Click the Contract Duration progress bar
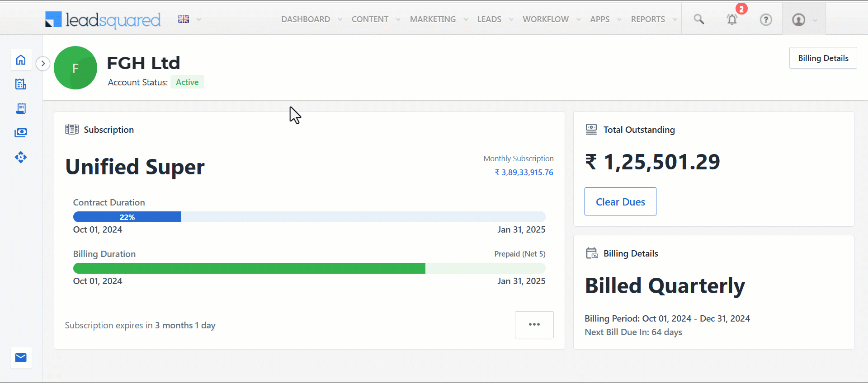 click(x=309, y=217)
